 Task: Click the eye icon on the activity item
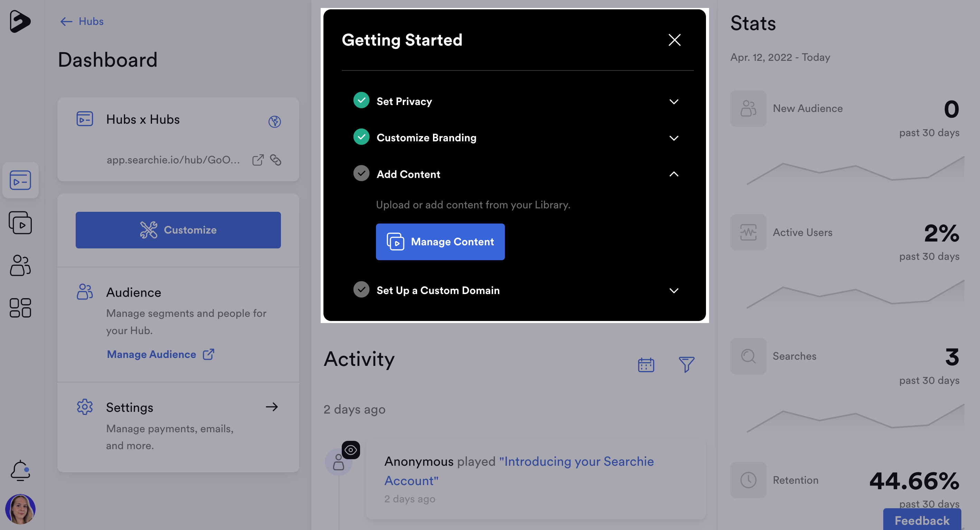point(350,450)
